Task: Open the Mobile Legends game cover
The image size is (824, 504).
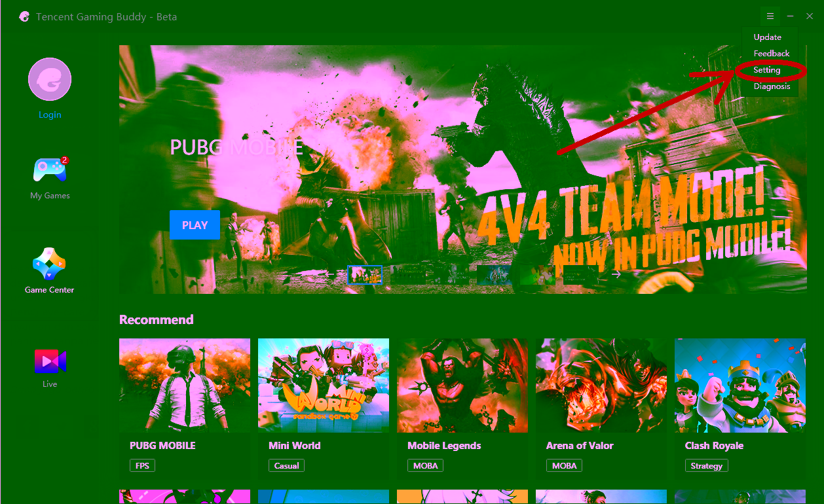Action: click(462, 386)
